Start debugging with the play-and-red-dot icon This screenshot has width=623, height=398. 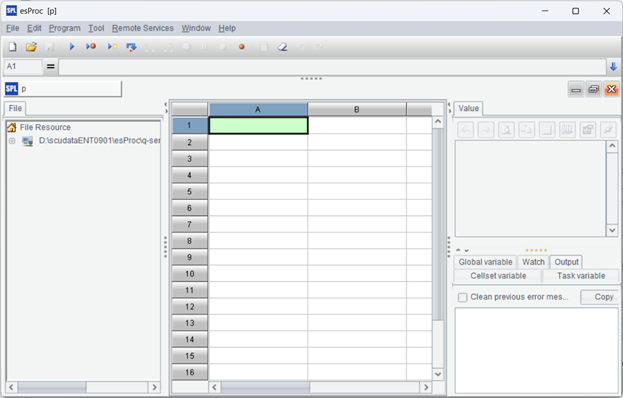click(91, 47)
